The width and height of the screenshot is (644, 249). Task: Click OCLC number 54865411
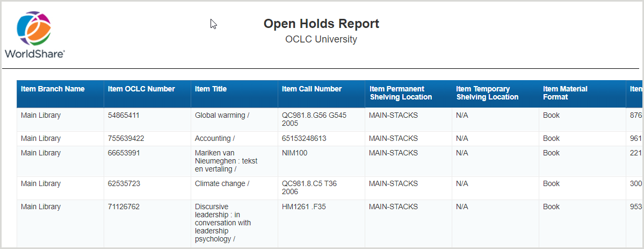124,115
